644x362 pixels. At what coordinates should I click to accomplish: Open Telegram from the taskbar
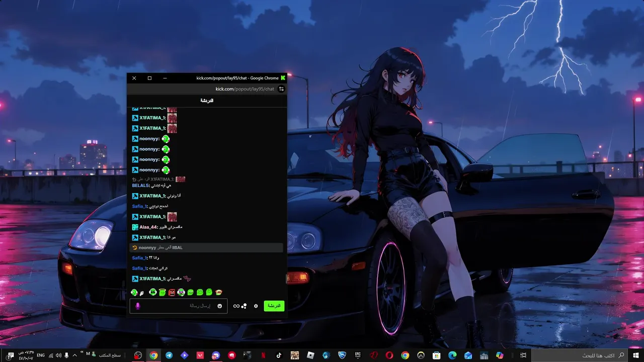[169, 355]
